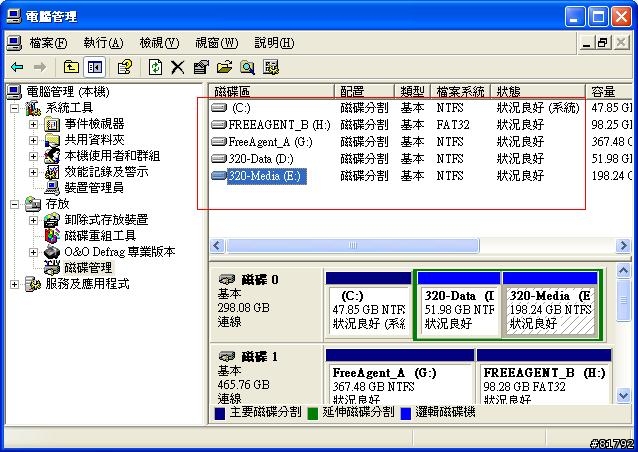The width and height of the screenshot is (638, 452).
Task: Select 卸除式存放裝置 tree node
Action: coord(106,220)
